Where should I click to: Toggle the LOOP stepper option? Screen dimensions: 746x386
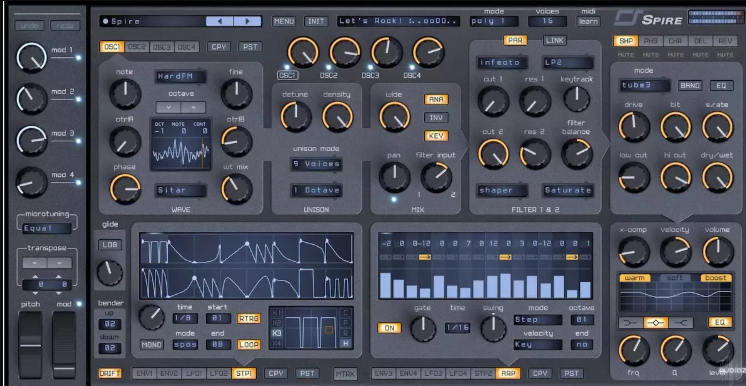pos(249,345)
